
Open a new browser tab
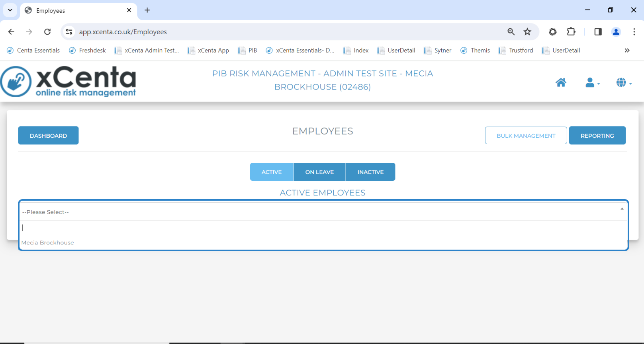point(147,10)
